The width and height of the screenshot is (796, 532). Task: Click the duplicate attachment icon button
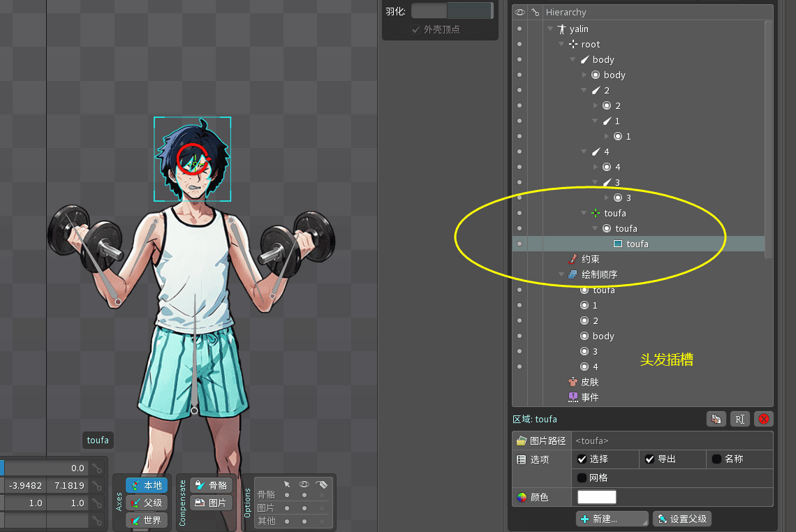tap(715, 419)
